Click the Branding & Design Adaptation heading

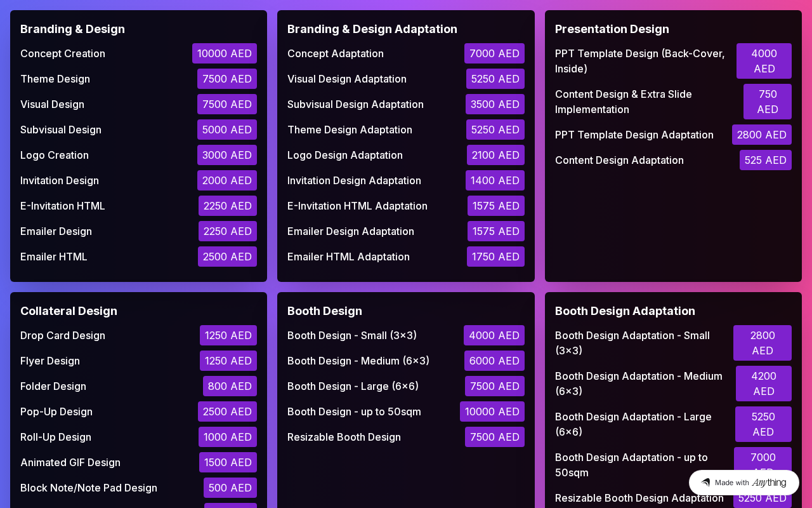tap(372, 29)
